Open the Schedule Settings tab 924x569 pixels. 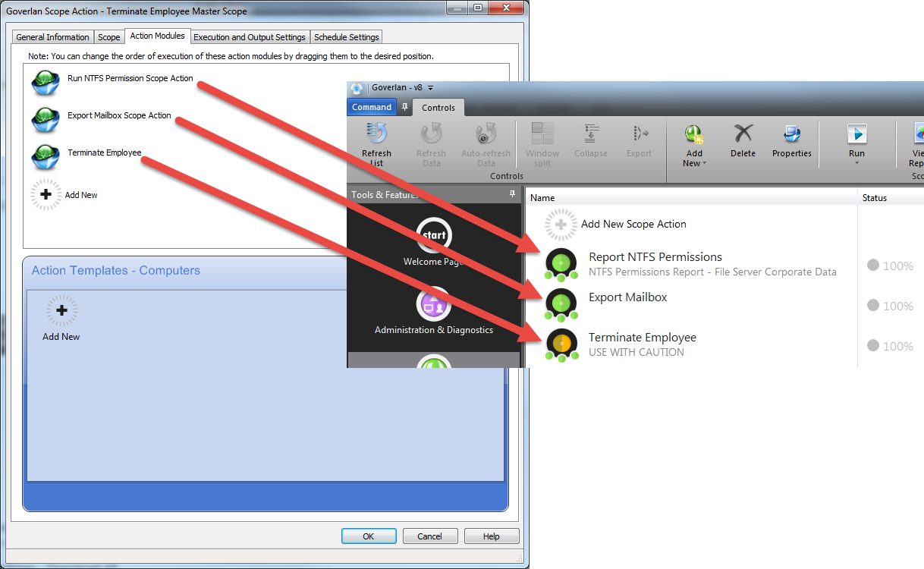(347, 37)
